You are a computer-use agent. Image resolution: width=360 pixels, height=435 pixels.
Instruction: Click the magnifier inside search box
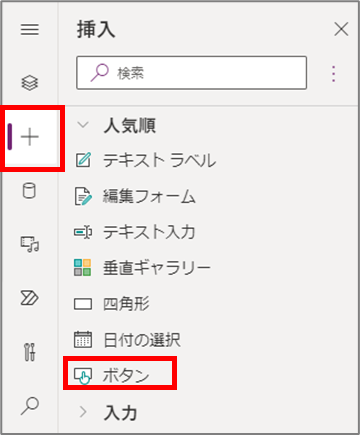[x=99, y=73]
